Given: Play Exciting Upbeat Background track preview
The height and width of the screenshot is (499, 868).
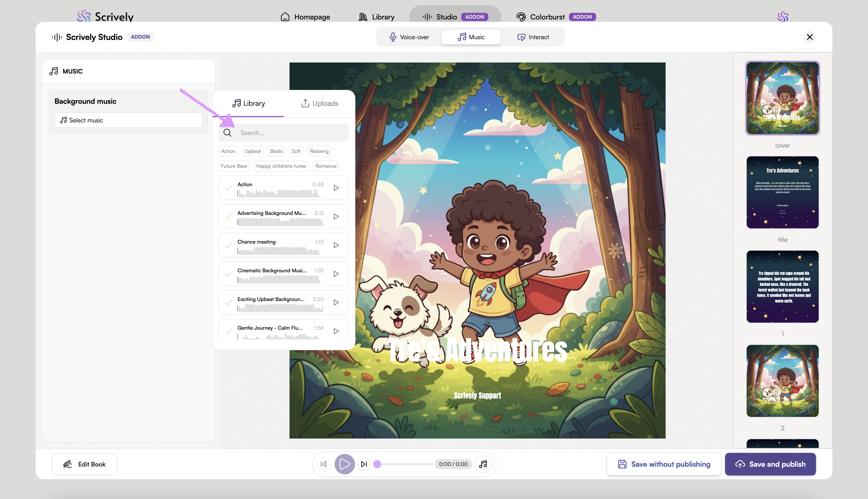Looking at the screenshot, I should pyautogui.click(x=336, y=303).
